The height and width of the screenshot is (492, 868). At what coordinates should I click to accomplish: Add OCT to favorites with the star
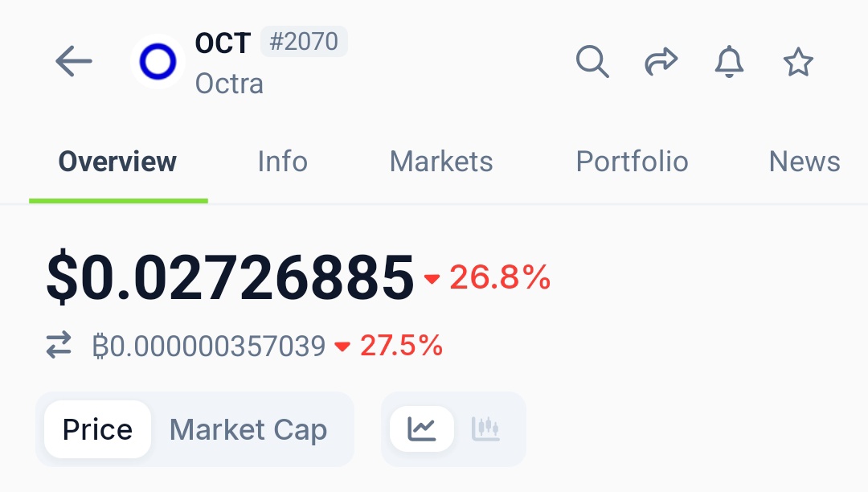point(798,62)
